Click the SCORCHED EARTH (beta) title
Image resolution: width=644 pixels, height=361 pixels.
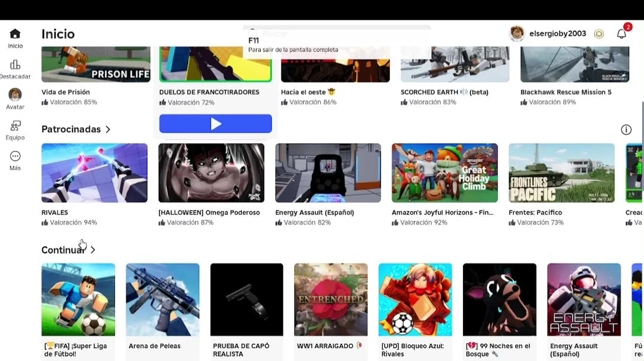(444, 92)
